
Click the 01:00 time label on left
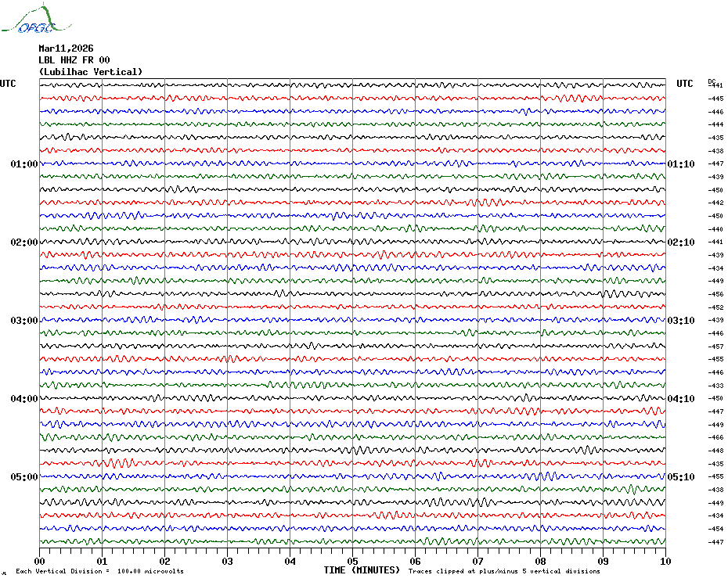click(24, 164)
